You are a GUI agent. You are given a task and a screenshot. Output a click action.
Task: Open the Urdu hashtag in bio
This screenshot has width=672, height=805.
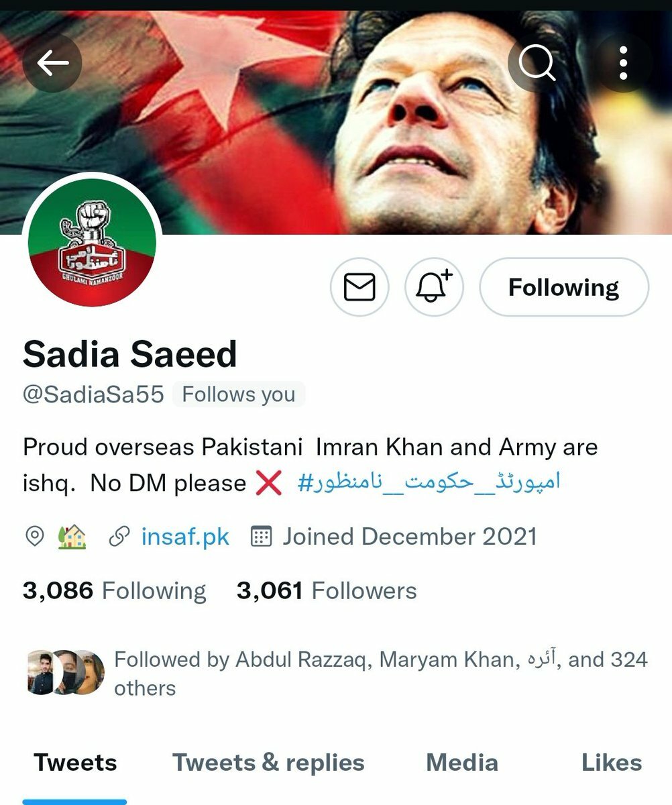tap(429, 482)
